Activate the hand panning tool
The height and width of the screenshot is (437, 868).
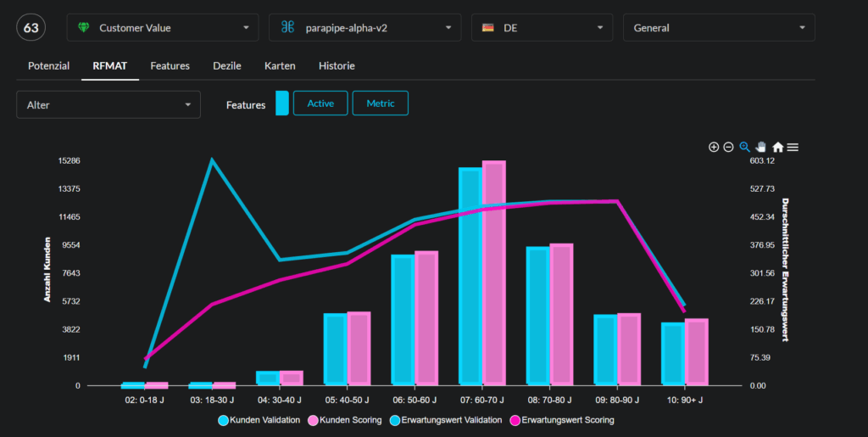tap(761, 147)
